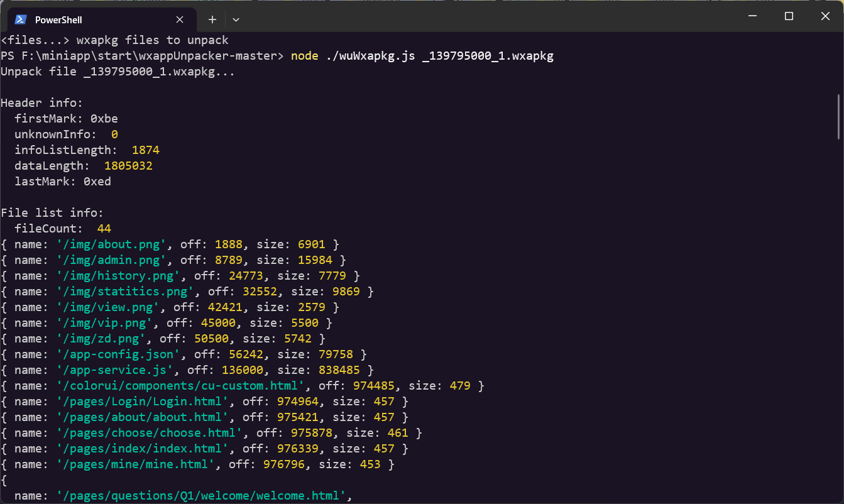Viewport: 844px width, 504px height.
Task: Click the fileCount value 44
Action: (104, 229)
